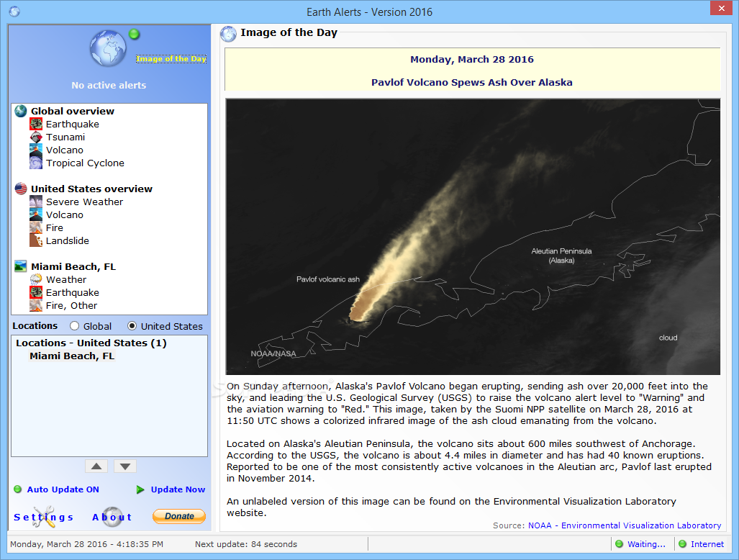Screen dimensions: 739x560
Task: Click the Image of the Day link
Action: [171, 59]
